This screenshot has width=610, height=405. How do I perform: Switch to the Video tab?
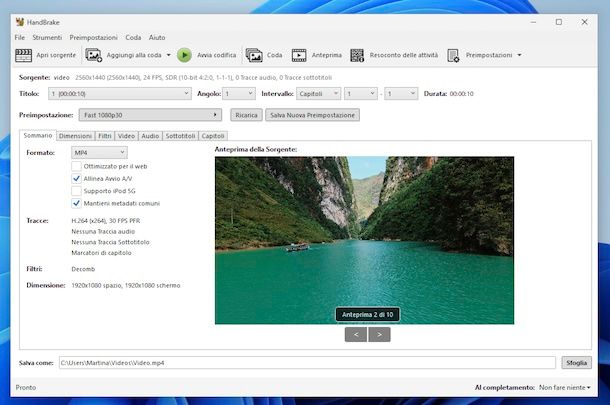click(126, 136)
